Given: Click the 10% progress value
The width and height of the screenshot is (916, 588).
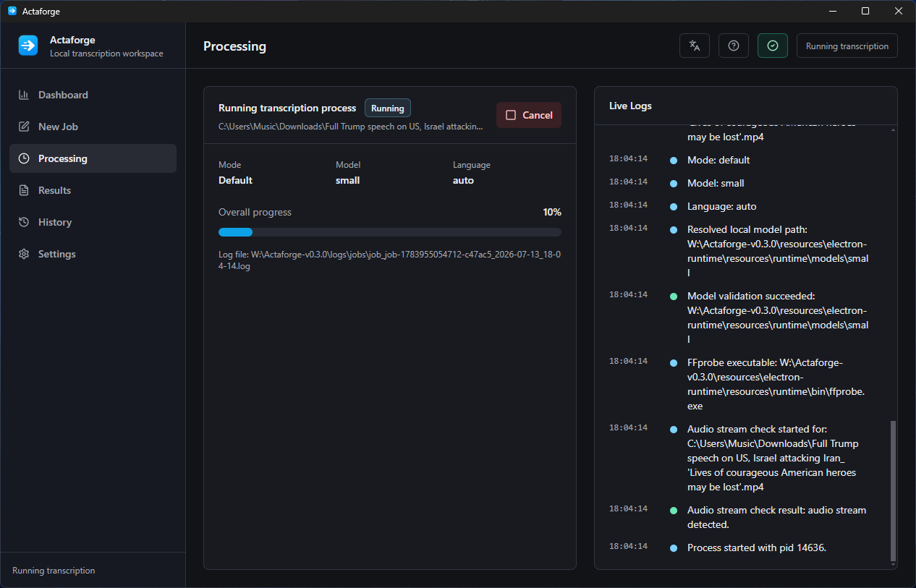Looking at the screenshot, I should pyautogui.click(x=552, y=212).
